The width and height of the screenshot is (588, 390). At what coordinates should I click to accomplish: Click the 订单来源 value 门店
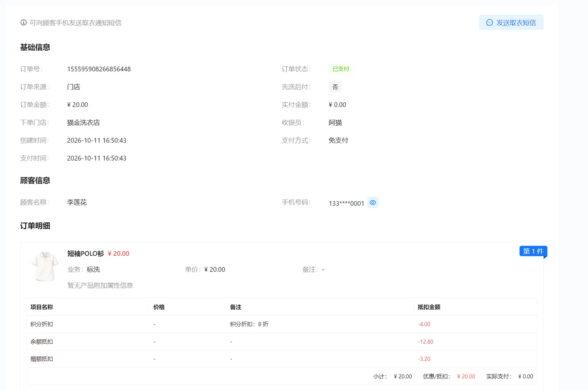(x=73, y=87)
